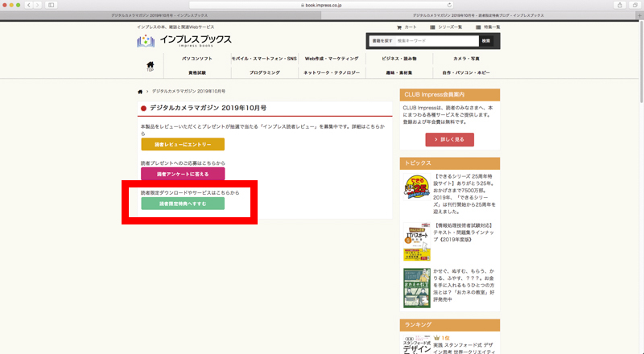
Task: Open the できるシリーズ 25周年 topic link
Action: click(x=464, y=194)
